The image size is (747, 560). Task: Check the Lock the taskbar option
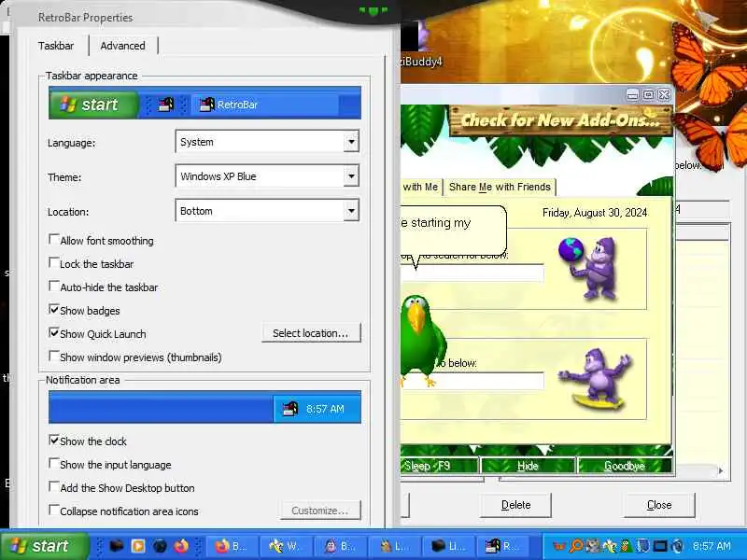[54, 263]
